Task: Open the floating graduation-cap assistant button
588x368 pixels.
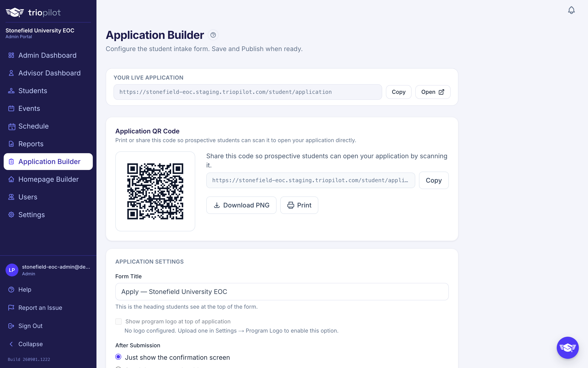Action: coord(568,348)
